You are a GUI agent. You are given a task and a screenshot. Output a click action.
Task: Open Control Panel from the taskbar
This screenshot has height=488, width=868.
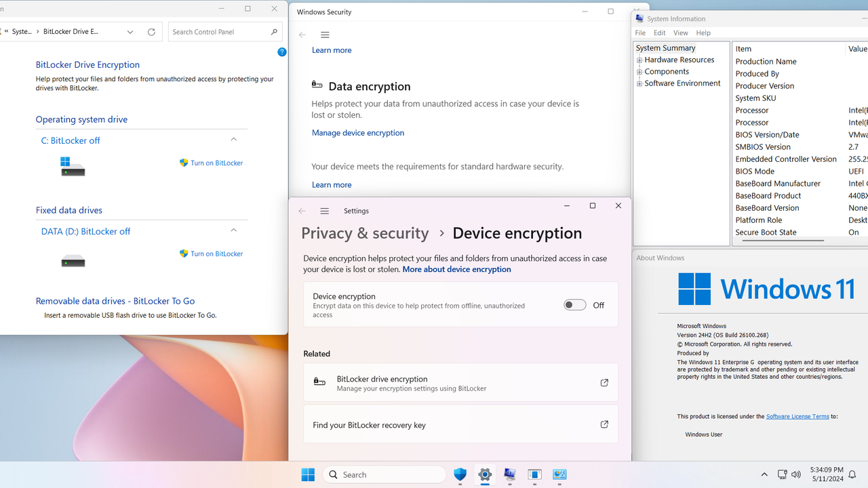559,474
